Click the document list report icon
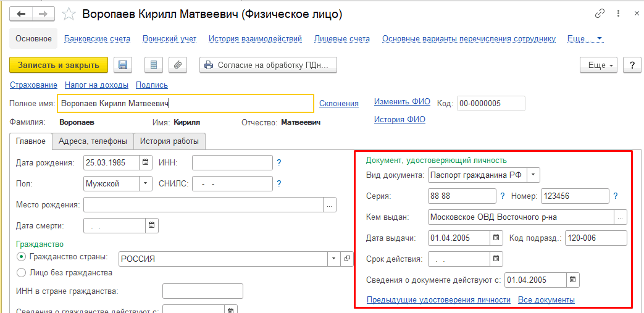The height and width of the screenshot is (313, 644). [154, 65]
